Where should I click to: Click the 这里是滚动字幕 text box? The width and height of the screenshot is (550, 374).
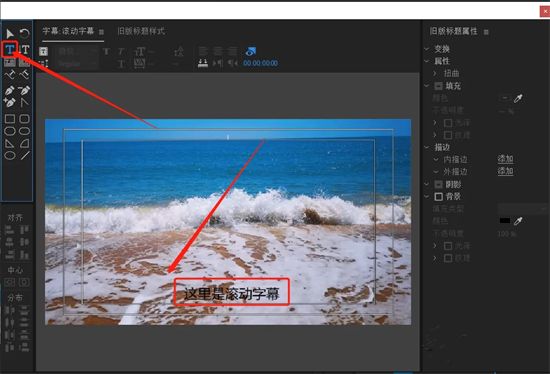pos(232,293)
